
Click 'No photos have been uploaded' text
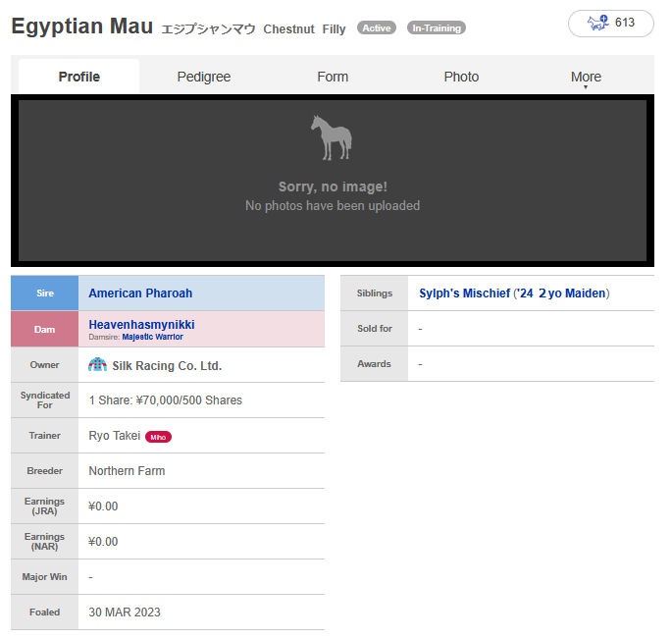333,206
